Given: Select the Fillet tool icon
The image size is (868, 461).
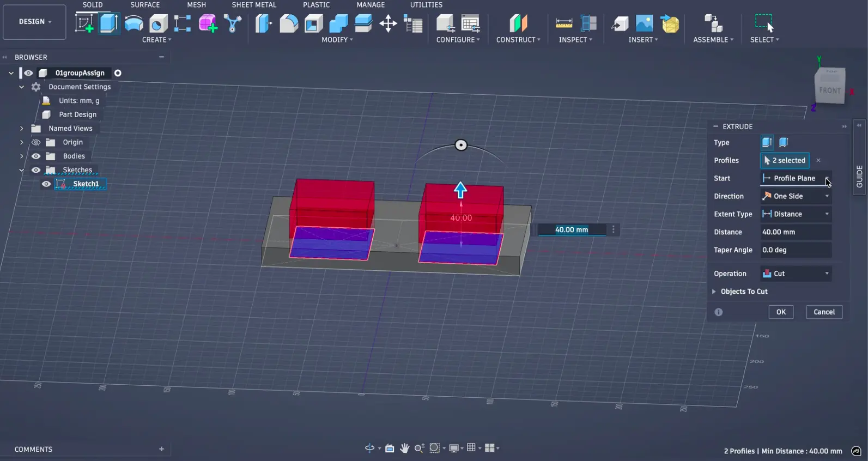Looking at the screenshot, I should pos(289,23).
